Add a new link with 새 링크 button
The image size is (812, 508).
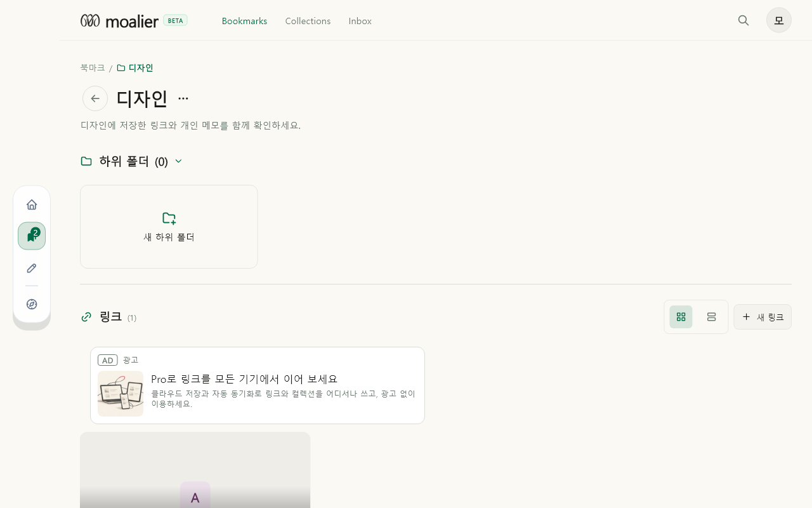tap(763, 317)
